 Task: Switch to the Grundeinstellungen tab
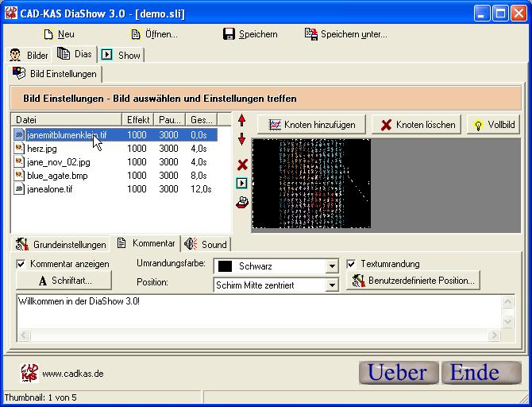[60, 244]
